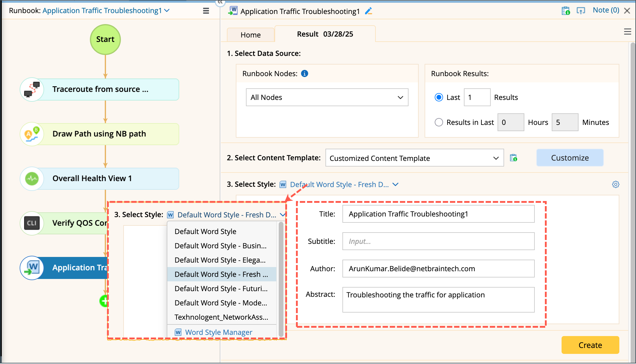The width and height of the screenshot is (636, 364).
Task: Open the runbook hamburger menu
Action: click(x=206, y=11)
